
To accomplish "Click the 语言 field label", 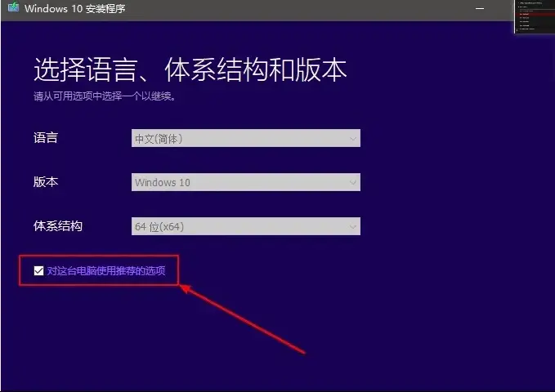I will pos(46,138).
